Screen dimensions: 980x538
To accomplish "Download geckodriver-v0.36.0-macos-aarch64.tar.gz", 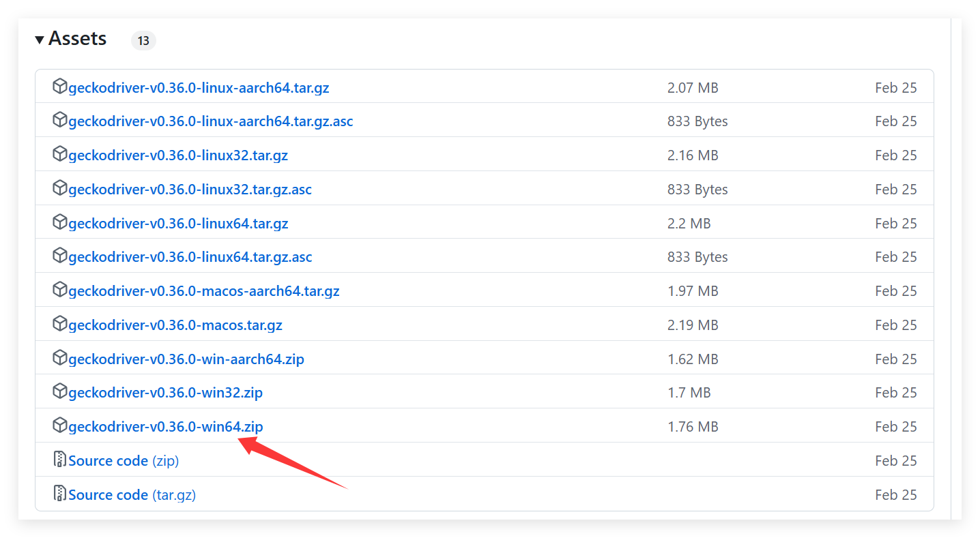I will (204, 291).
